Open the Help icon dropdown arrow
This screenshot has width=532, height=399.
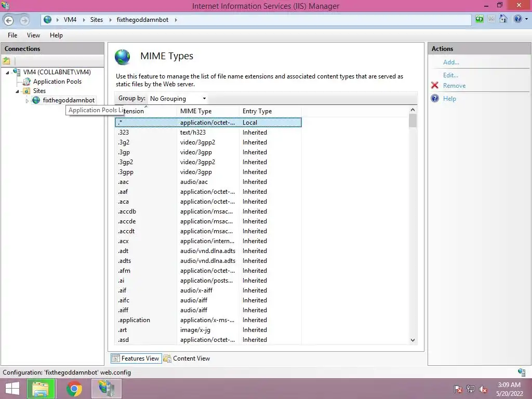pos(526,19)
